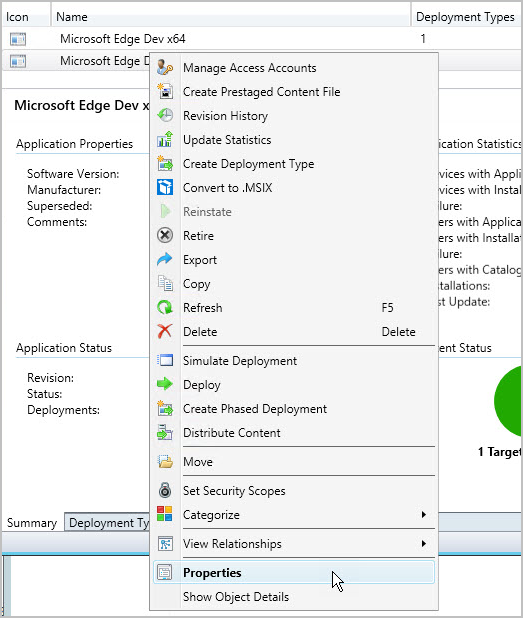The image size is (523, 618).
Task: Click the Refresh green arrow icon
Action: (165, 307)
